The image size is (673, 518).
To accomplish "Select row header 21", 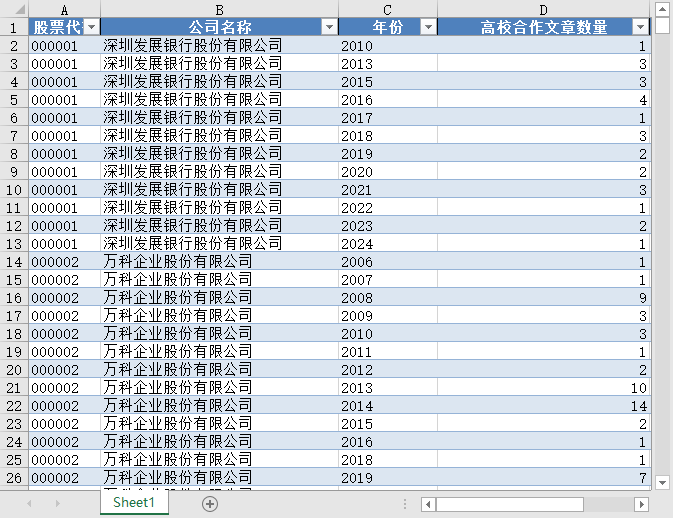I will click(14, 388).
